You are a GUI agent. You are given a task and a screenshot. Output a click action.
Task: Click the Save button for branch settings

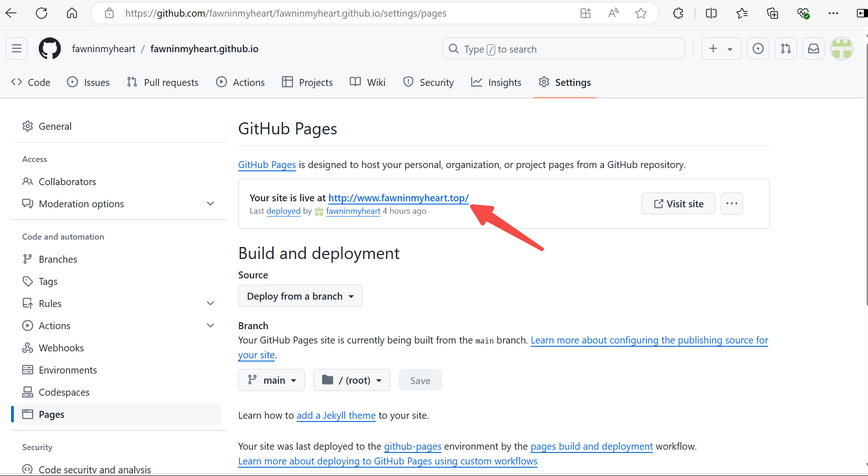click(x=420, y=380)
